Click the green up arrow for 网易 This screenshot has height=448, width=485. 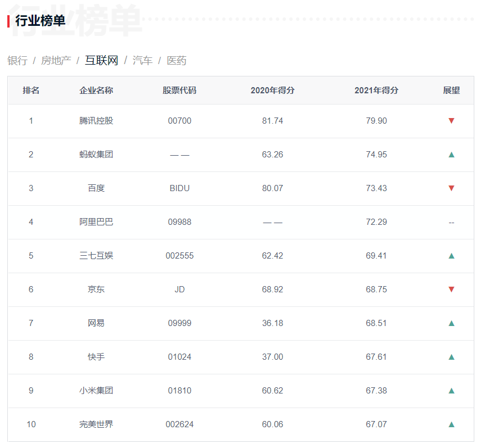pos(451,323)
